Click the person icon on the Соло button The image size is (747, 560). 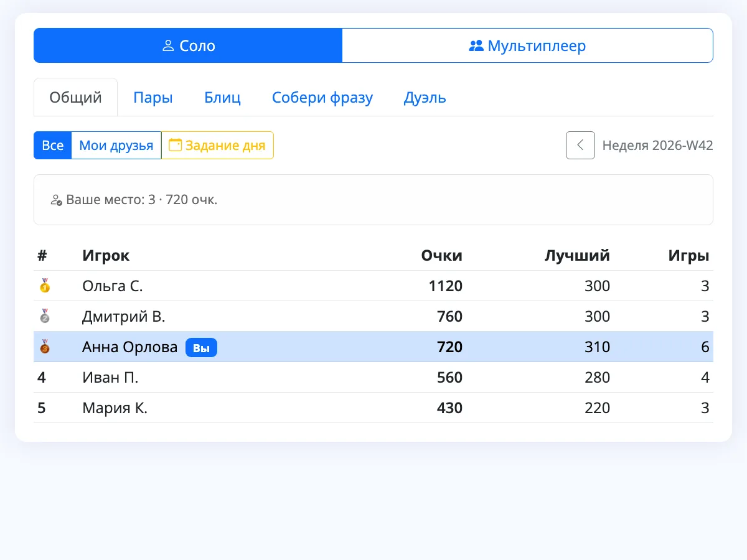pos(167,45)
